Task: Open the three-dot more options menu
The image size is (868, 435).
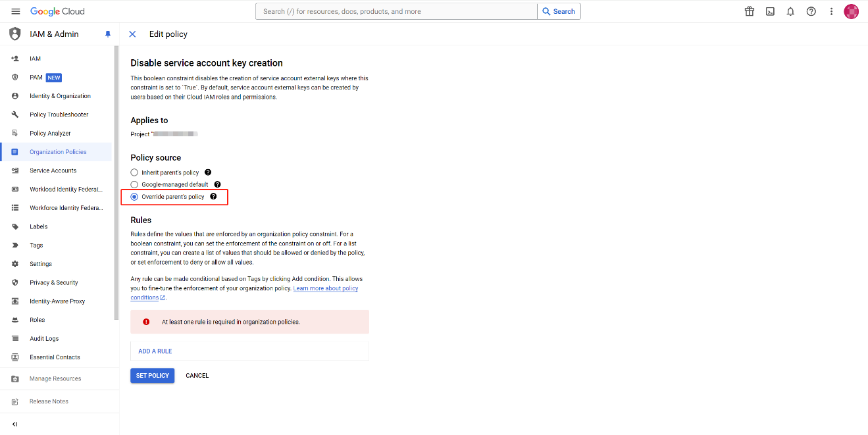Action: click(831, 11)
